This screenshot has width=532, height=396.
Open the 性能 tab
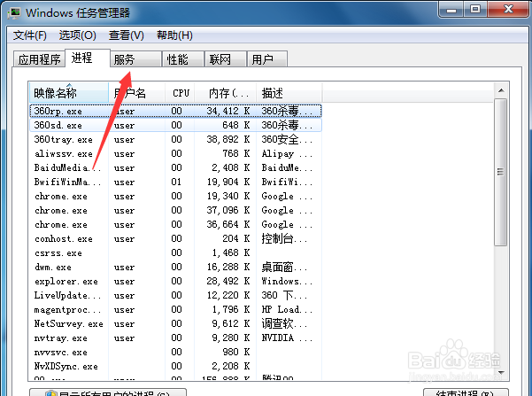183,59
